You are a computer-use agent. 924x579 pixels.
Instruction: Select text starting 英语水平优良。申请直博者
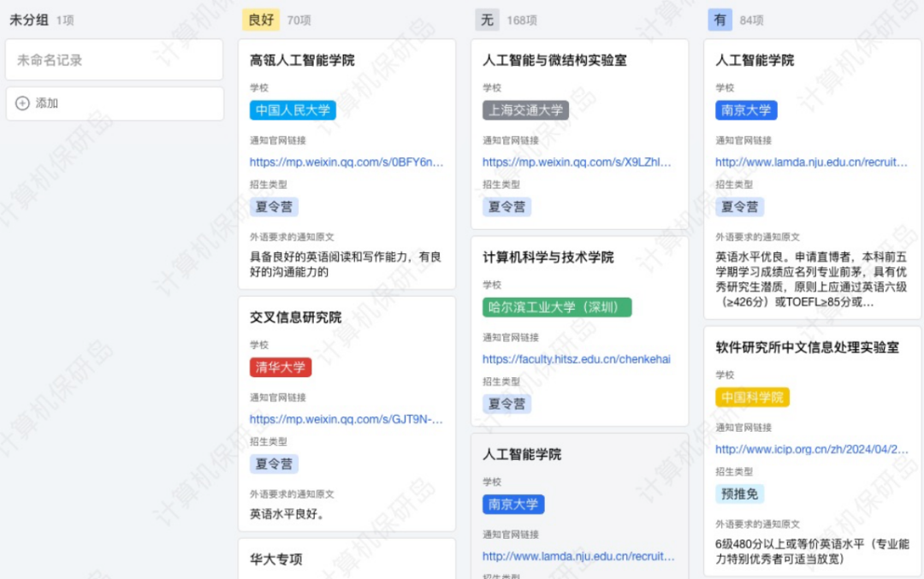coord(811,280)
